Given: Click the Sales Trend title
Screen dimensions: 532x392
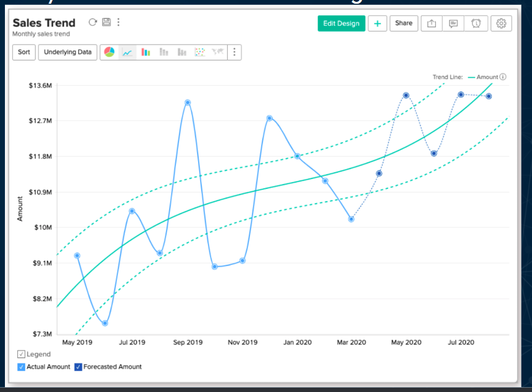Looking at the screenshot, I should (44, 23).
